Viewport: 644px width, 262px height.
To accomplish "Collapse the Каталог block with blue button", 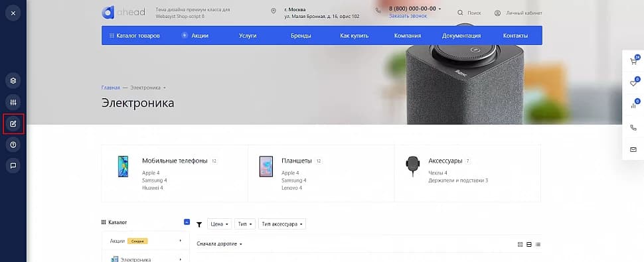I will [x=187, y=222].
